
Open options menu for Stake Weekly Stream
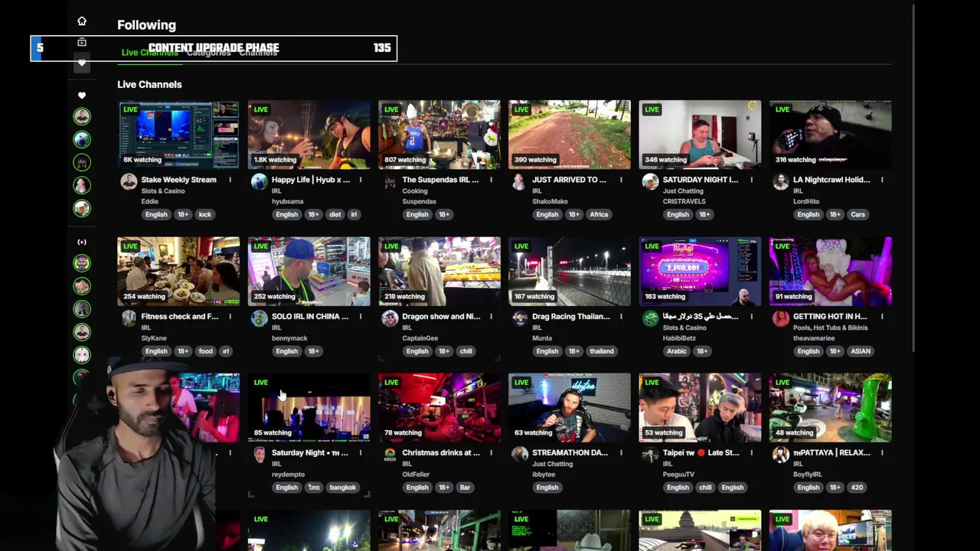point(230,180)
